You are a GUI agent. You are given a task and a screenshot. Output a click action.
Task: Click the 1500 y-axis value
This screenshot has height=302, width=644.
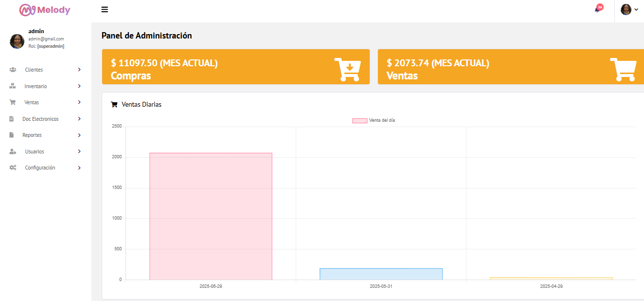tap(117, 188)
